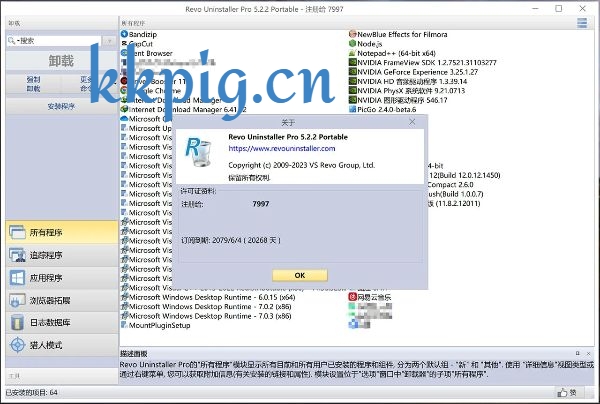The height and width of the screenshot is (404, 600).
Task: Close the description panel
Action: 589,353
